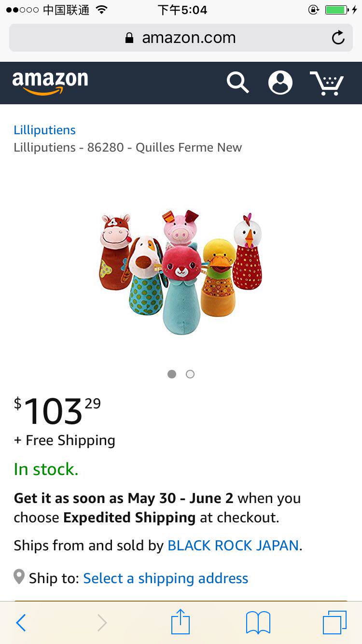The width and height of the screenshot is (362, 644).
Task: Click the Amazon logo
Action: pos(50,83)
